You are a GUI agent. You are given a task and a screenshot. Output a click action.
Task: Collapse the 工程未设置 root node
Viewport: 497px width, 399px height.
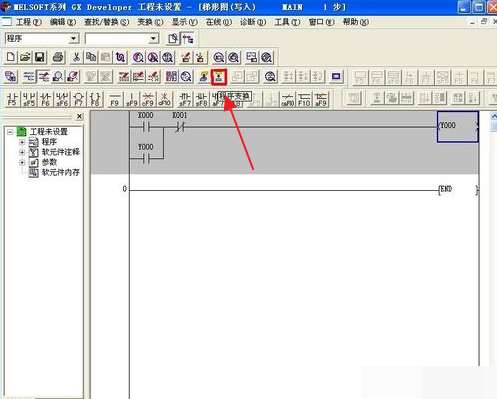coord(10,132)
